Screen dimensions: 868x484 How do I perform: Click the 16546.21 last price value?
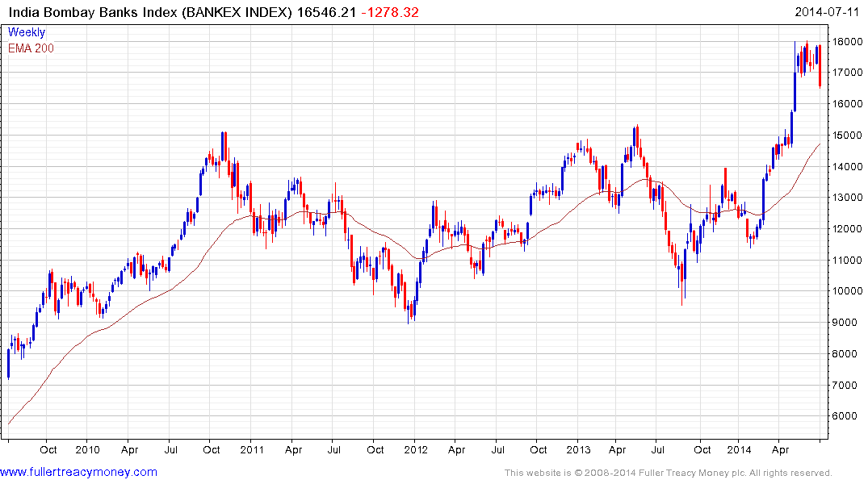(x=326, y=12)
